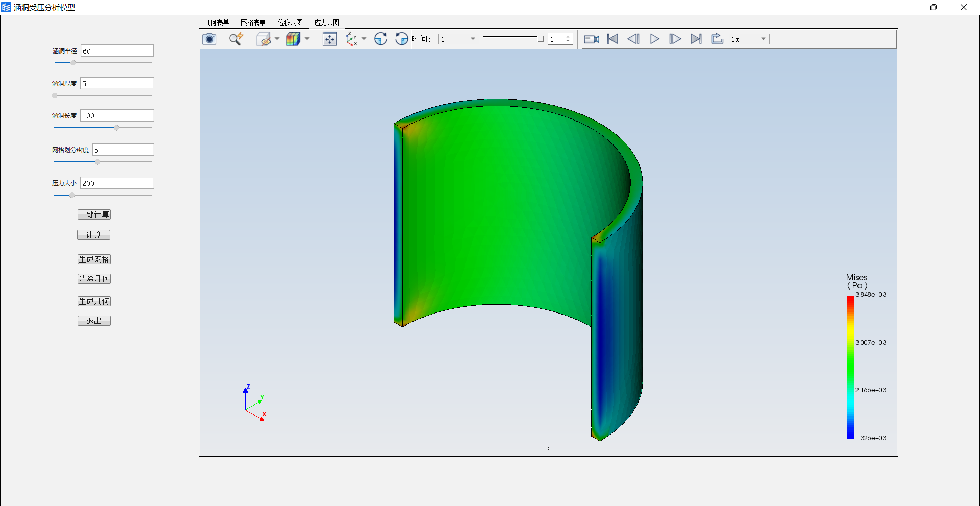The width and height of the screenshot is (980, 506).
Task: Switch to the 位移云图 tab
Action: [290, 22]
